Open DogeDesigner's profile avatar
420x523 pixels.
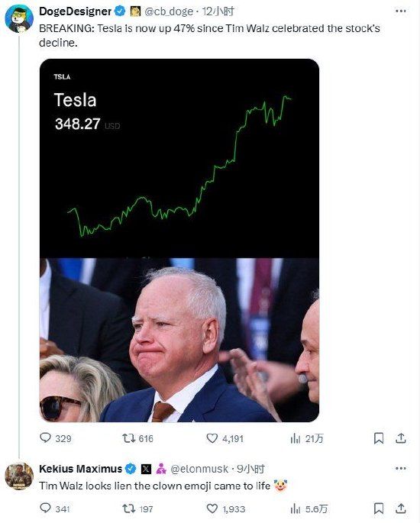pyautogui.click(x=19, y=19)
